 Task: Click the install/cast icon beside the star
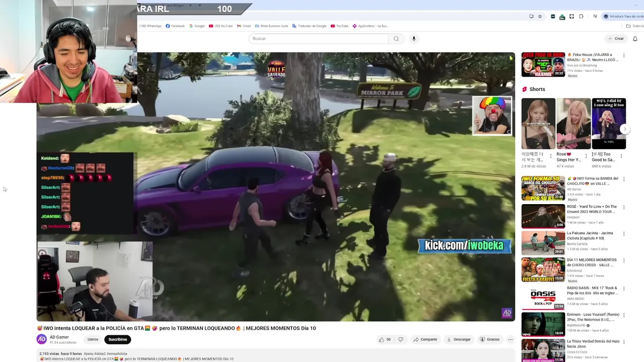point(531,17)
